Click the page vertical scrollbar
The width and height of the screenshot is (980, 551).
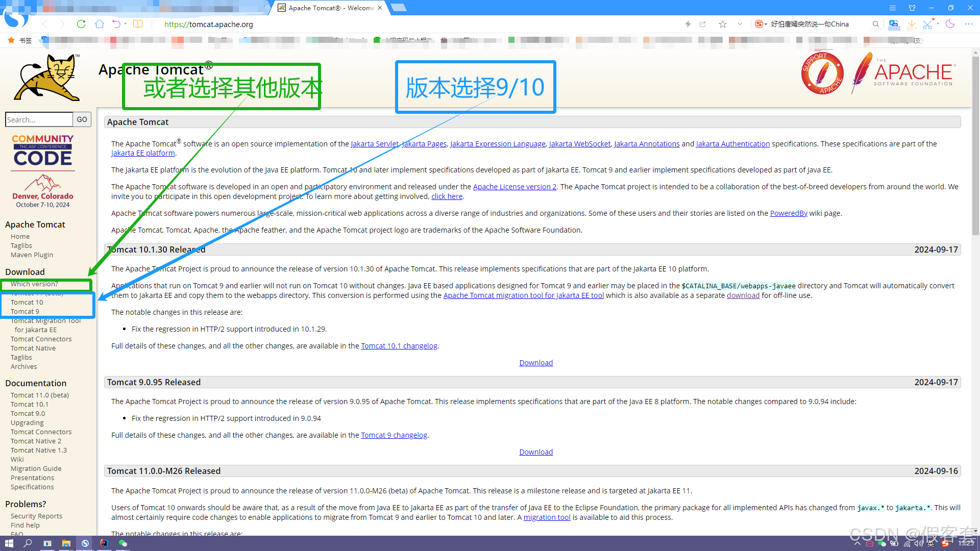pyautogui.click(x=975, y=145)
